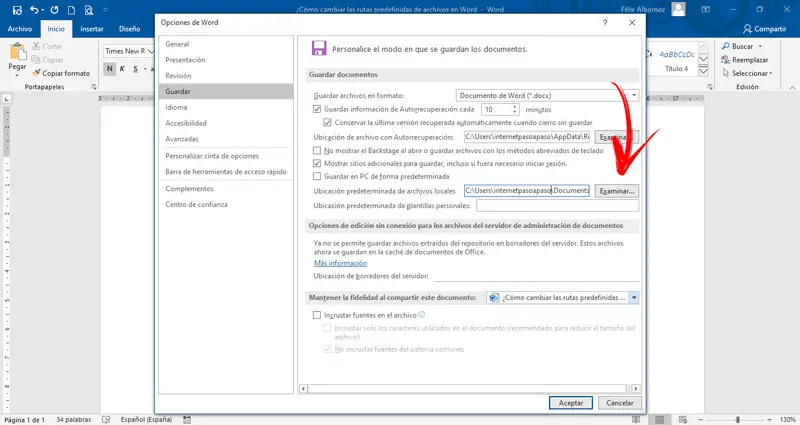The height and width of the screenshot is (425, 800).
Task: Click the Print preview magnifier icon
Action: coord(89,10)
